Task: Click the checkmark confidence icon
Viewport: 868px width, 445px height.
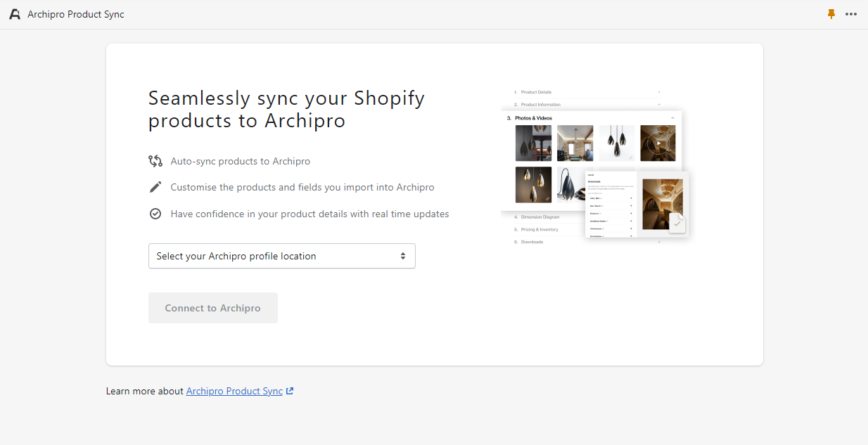Action: click(x=155, y=214)
